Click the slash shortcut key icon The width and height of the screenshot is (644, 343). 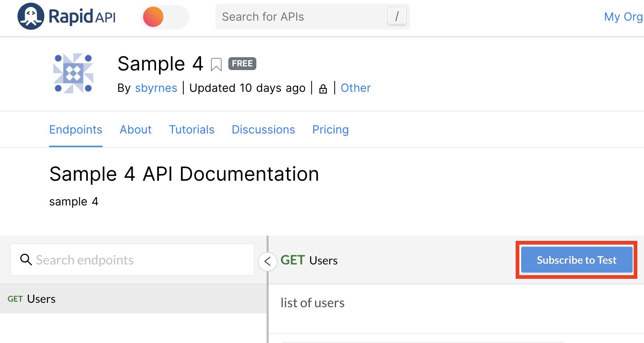(397, 17)
